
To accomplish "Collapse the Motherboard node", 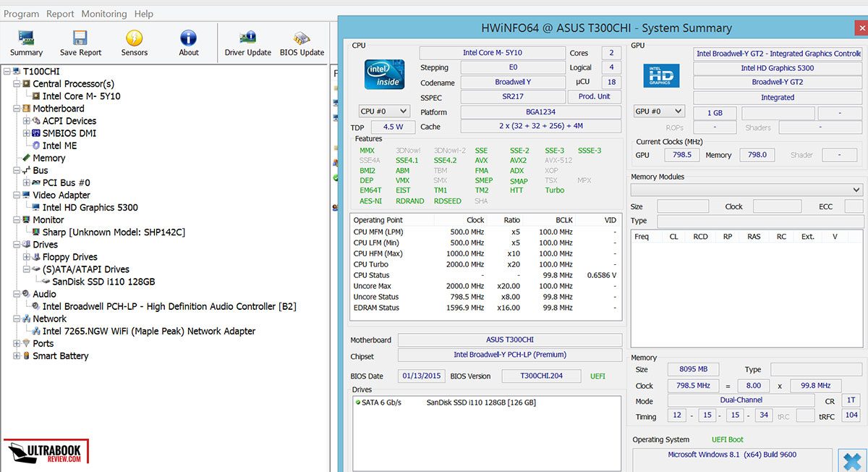I will click(17, 109).
